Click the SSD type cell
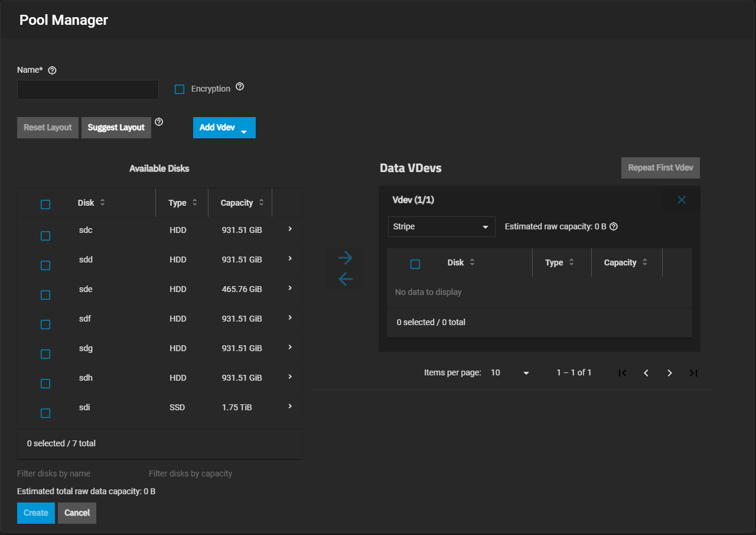Viewport: 756px width, 535px height. [178, 407]
